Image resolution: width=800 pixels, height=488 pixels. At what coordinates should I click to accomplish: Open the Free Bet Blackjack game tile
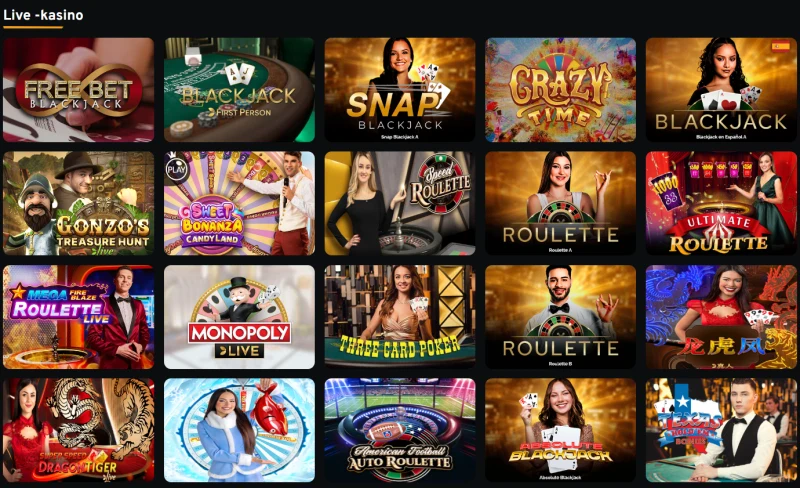[79, 90]
